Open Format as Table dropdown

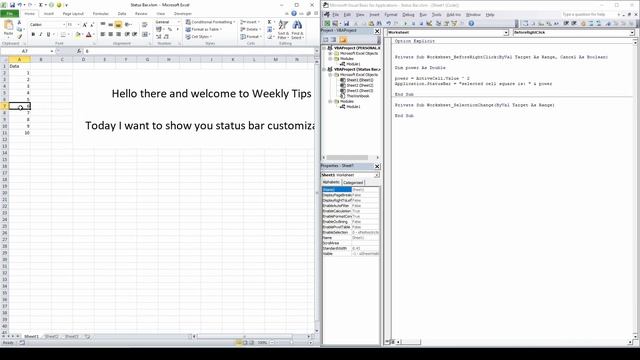[x=203, y=29]
